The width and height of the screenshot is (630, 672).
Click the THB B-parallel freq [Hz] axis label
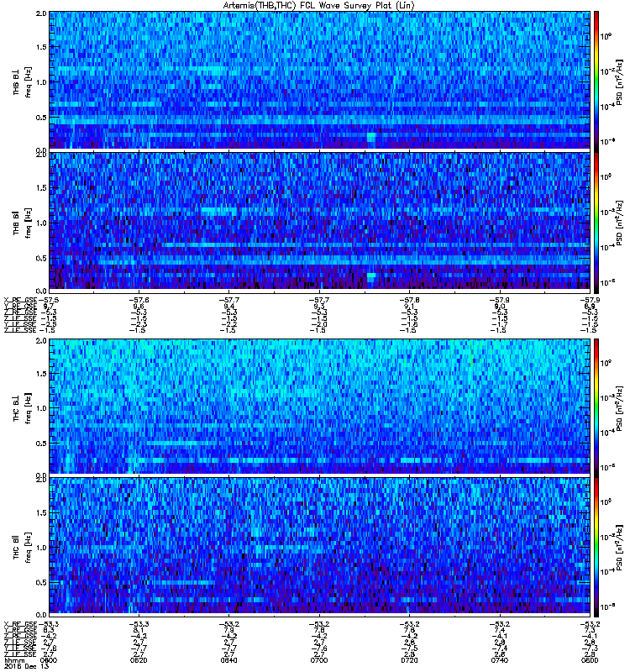pos(29,223)
